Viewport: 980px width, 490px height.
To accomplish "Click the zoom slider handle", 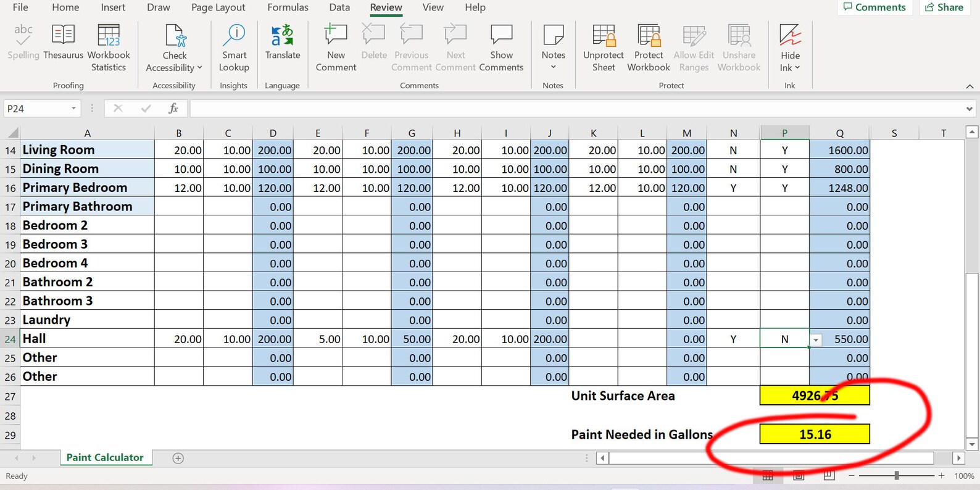I will [897, 476].
